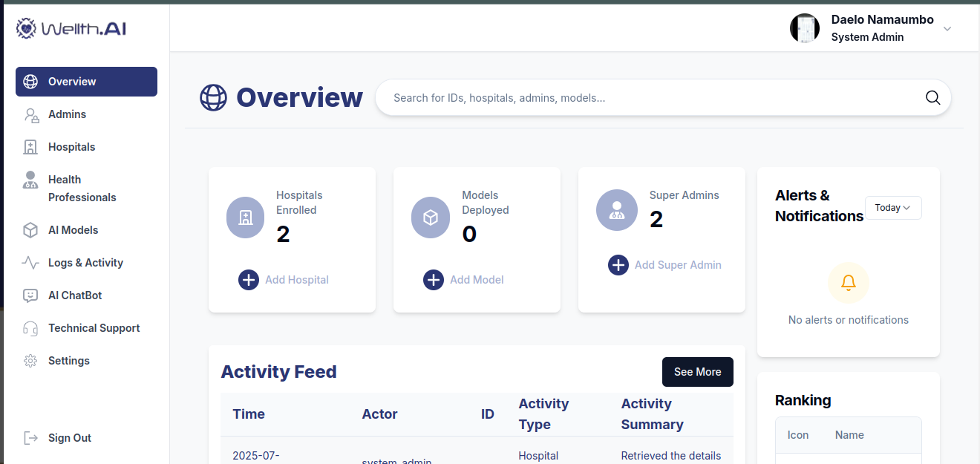Click the Hospital activity type cell
980x464 pixels.
538,456
